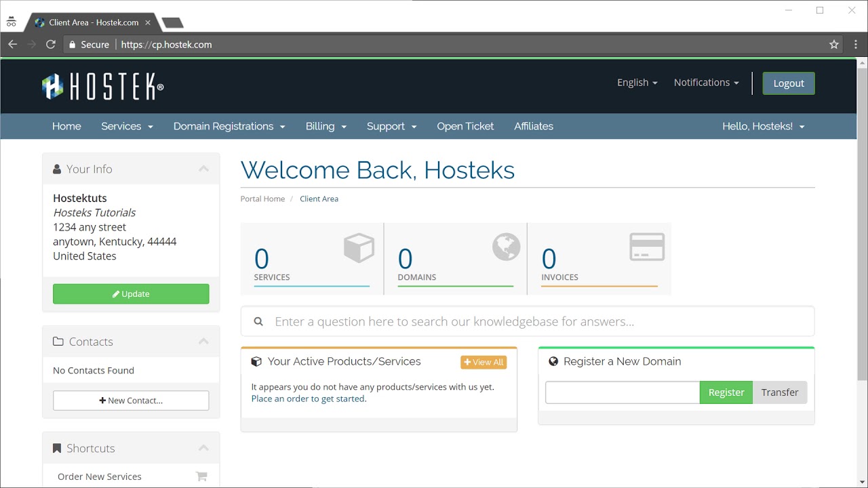Click the folder icon in Contacts header
The height and width of the screenshot is (488, 868).
tap(58, 342)
